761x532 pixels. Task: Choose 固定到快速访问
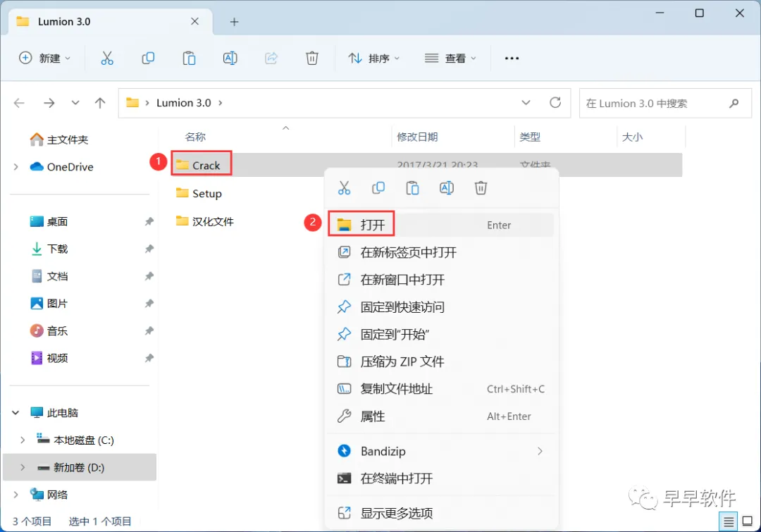pyautogui.click(x=440, y=307)
